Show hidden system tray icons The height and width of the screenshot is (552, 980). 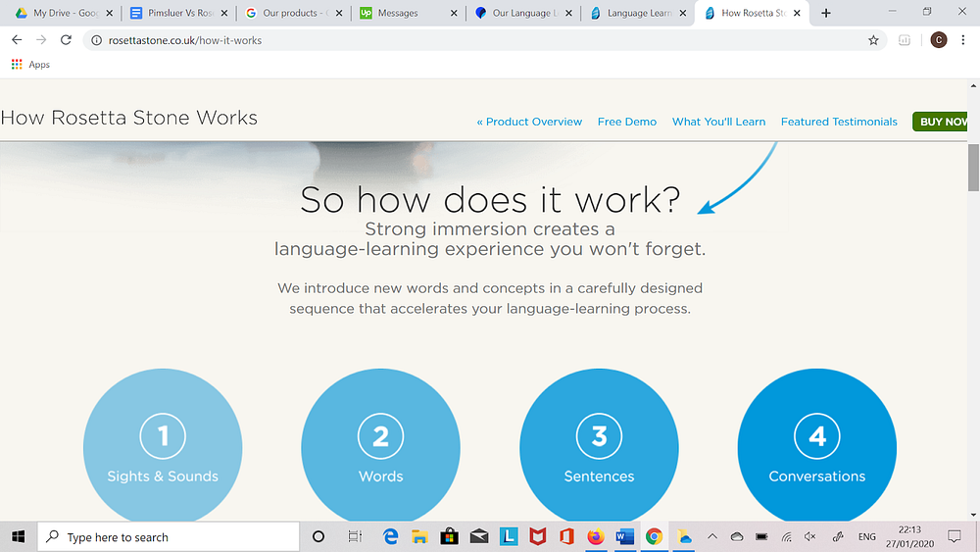pyautogui.click(x=711, y=536)
